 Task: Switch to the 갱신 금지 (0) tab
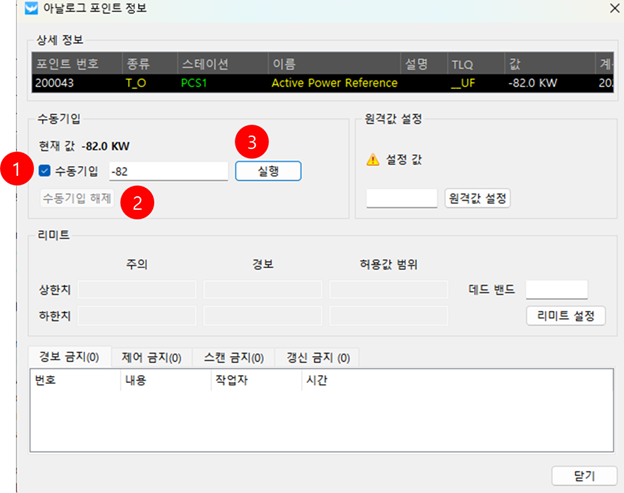(x=316, y=357)
